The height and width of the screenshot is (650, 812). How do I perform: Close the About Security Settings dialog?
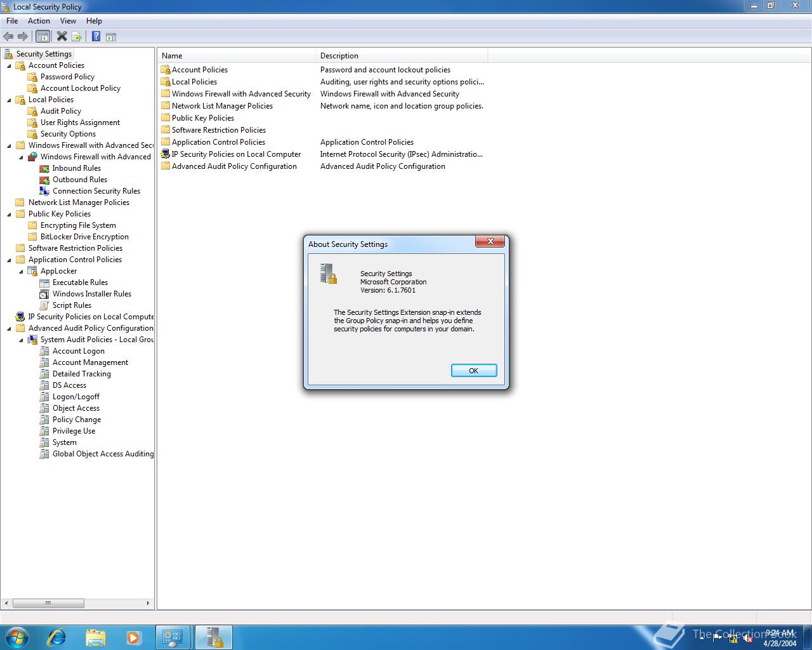click(490, 242)
